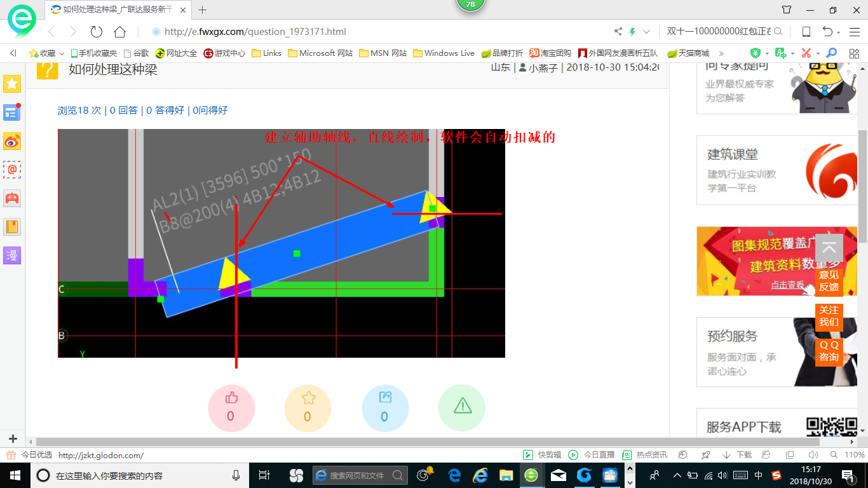Image resolution: width=868 pixels, height=488 pixels.
Task: Click the 0 回答 link
Action: [x=124, y=110]
